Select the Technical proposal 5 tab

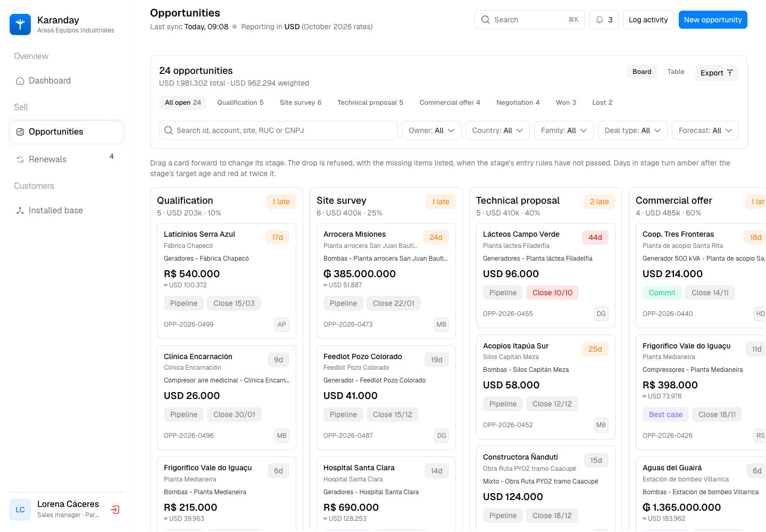click(370, 103)
